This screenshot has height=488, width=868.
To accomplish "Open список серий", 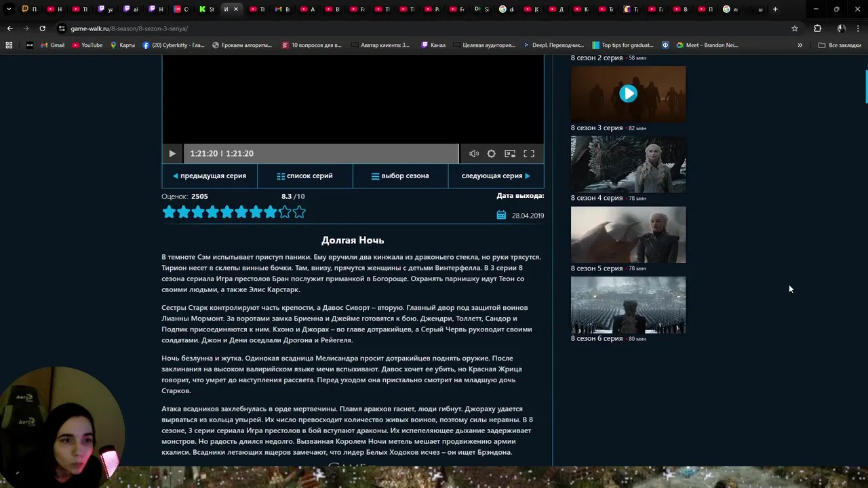I will [305, 176].
